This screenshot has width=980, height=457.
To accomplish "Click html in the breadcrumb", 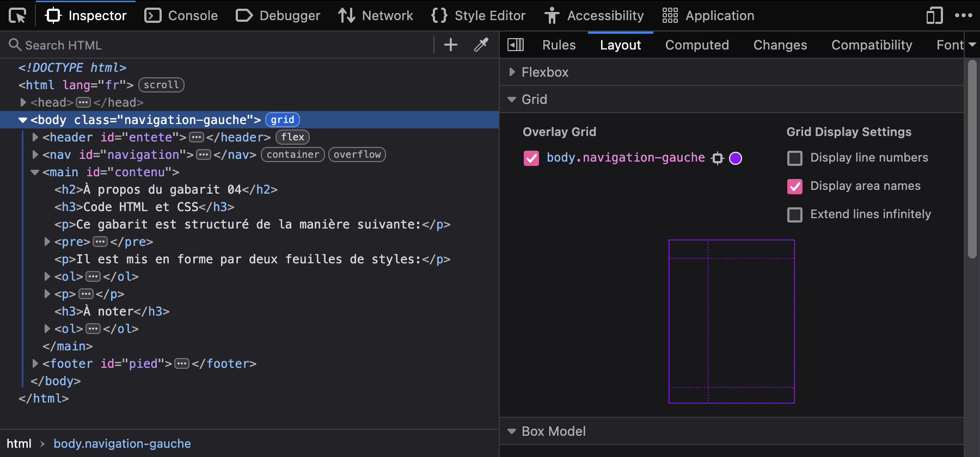I will pyautogui.click(x=19, y=443).
